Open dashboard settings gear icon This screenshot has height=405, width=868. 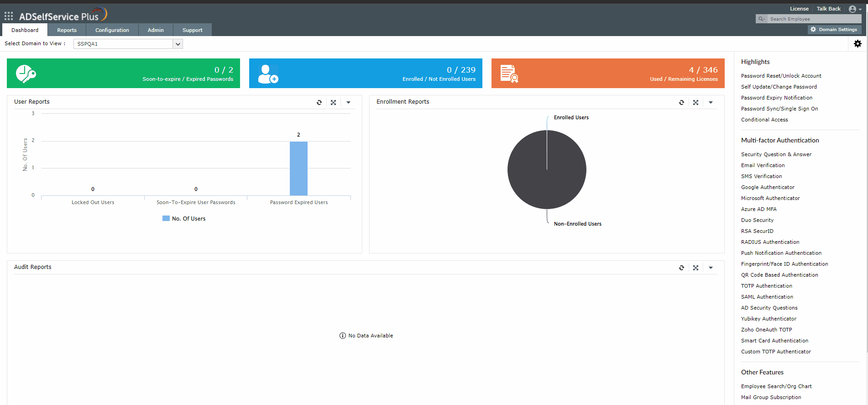click(x=858, y=43)
